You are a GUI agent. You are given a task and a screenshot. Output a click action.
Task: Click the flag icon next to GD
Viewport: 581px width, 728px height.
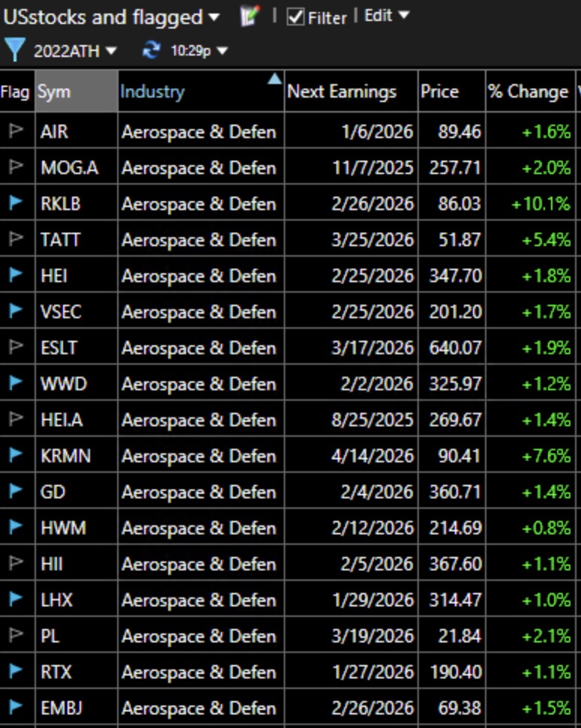16,490
